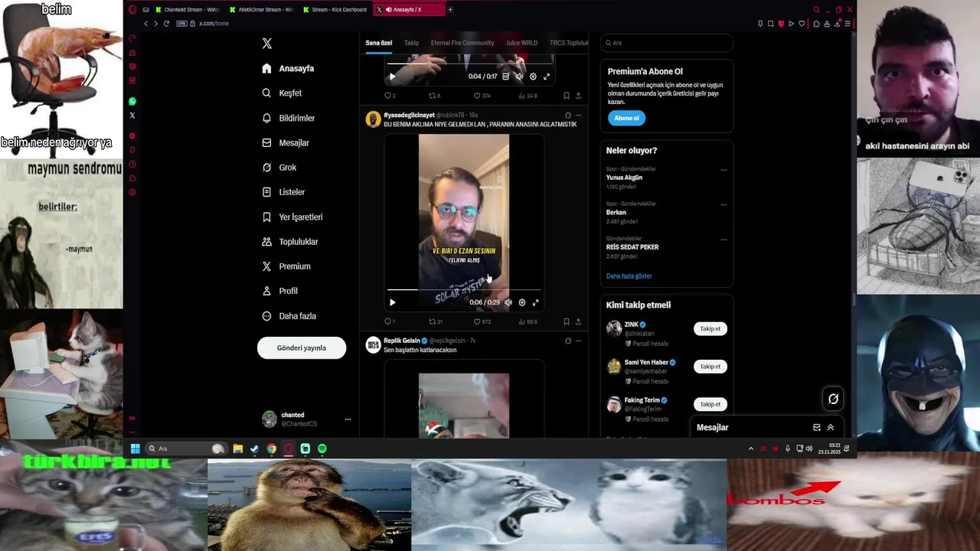Switch to Stream - Kick Dashboard tab
The image size is (980, 551).
pos(335,10)
